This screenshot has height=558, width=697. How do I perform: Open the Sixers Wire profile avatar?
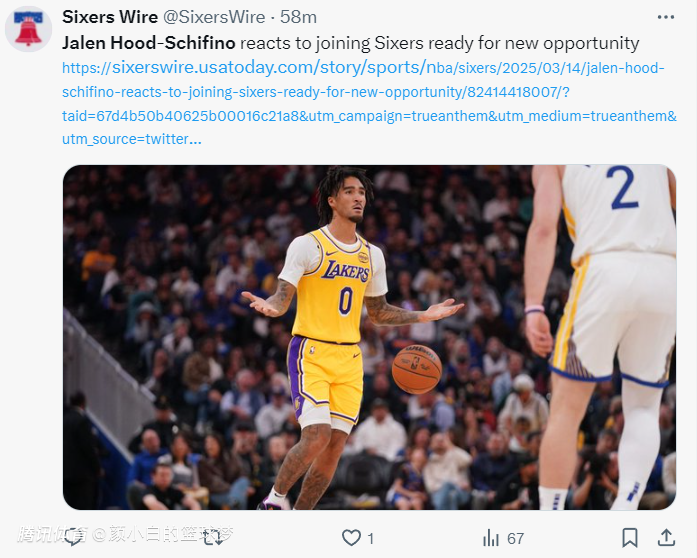[x=28, y=29]
